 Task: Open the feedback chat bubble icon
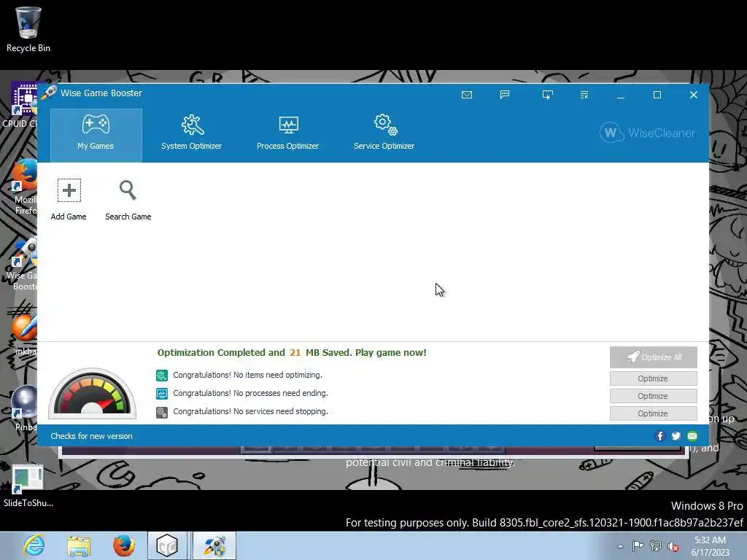click(x=505, y=95)
